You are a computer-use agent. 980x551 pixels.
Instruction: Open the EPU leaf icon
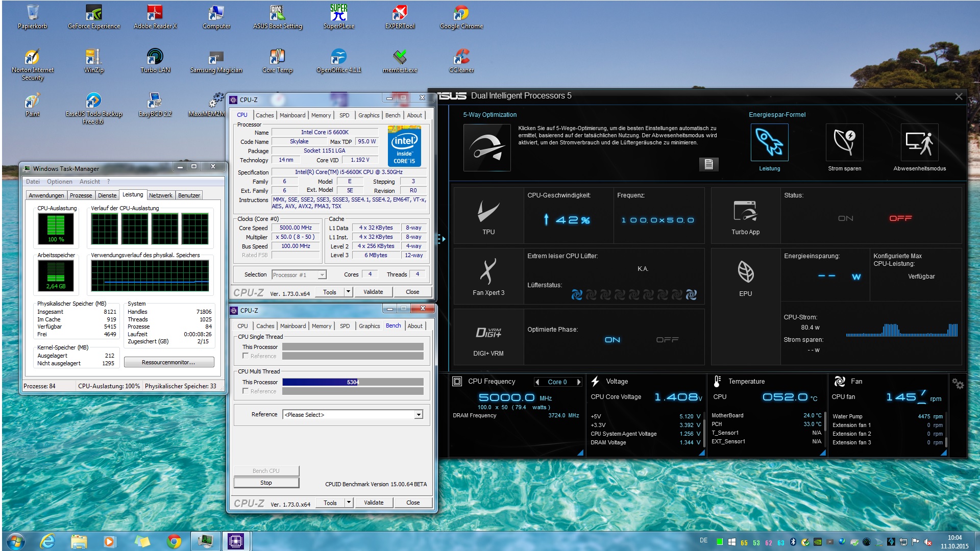pyautogui.click(x=745, y=271)
